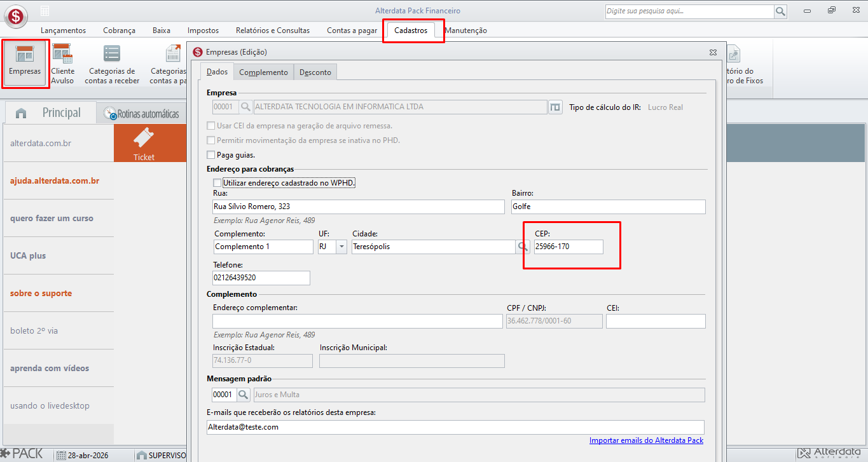Click the search magnifier beside the search box
The height and width of the screenshot is (462, 868).
point(780,11)
